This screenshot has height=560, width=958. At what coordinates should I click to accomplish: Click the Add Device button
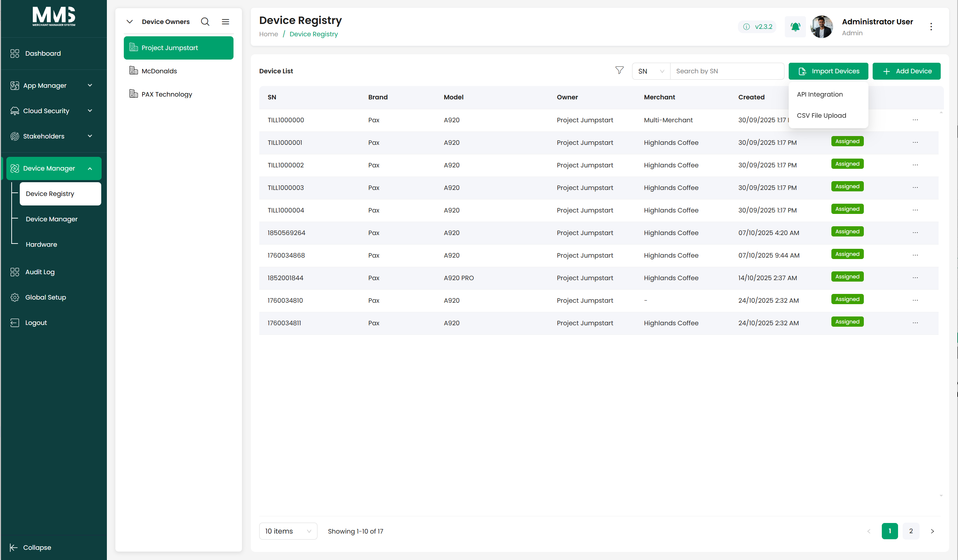click(x=906, y=71)
